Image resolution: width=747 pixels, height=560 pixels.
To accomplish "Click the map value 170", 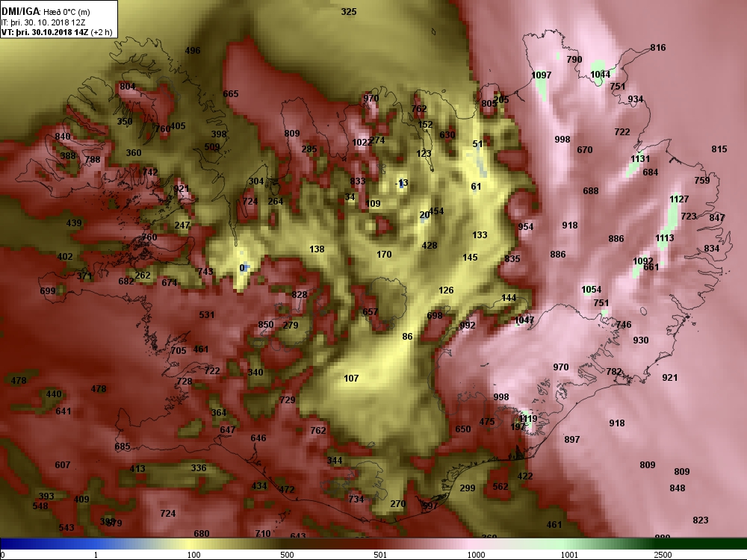I will coord(384,255).
